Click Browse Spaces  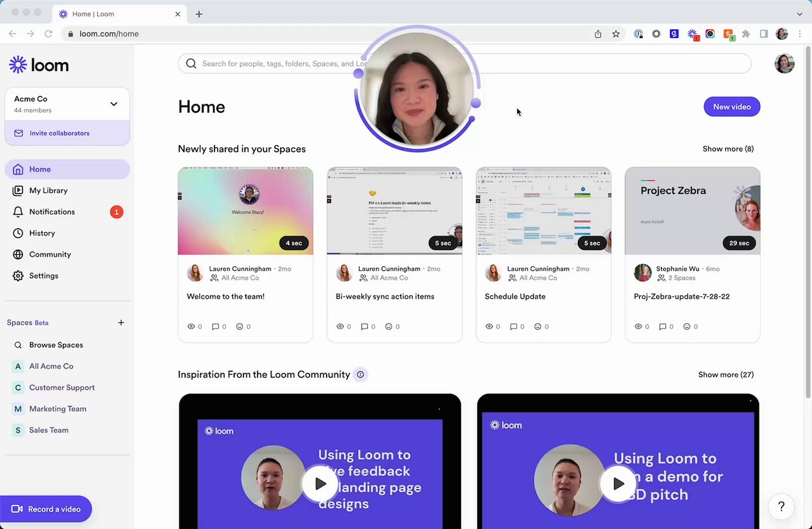[x=56, y=345]
